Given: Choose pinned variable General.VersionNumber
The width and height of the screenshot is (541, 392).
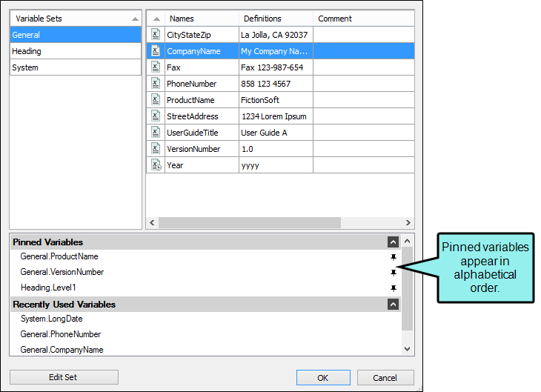Looking at the screenshot, I should coord(62,272).
